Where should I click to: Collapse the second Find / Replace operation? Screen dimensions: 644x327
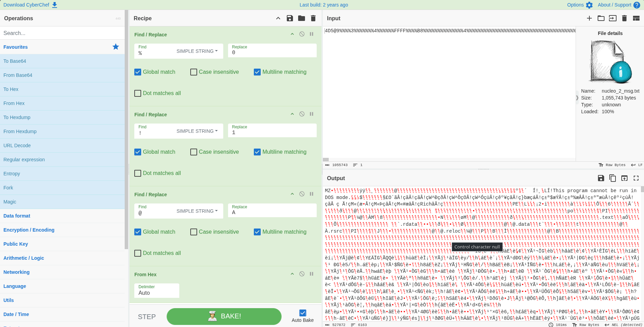(x=292, y=114)
